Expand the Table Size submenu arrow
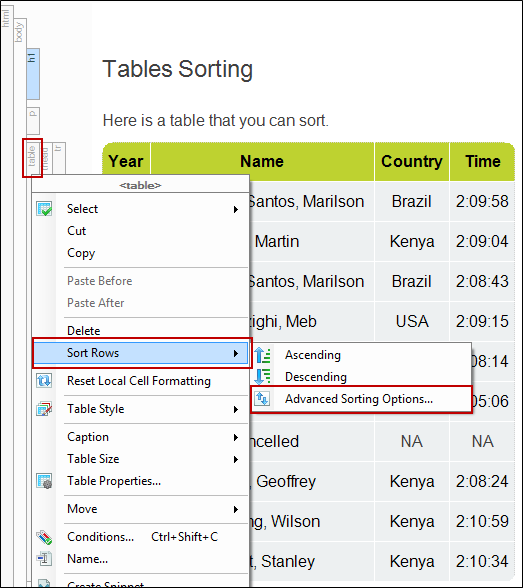This screenshot has width=523, height=588. (x=235, y=459)
